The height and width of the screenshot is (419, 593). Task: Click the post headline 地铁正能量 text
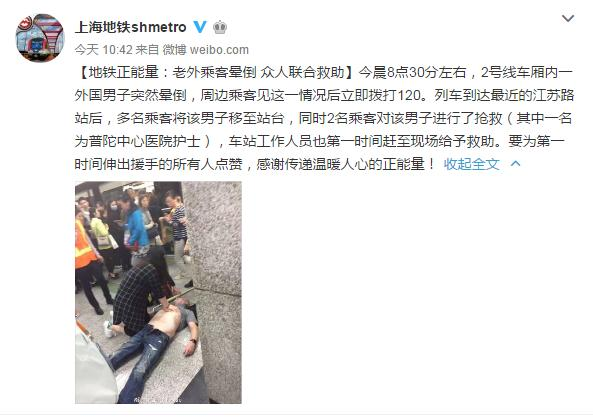point(123,72)
